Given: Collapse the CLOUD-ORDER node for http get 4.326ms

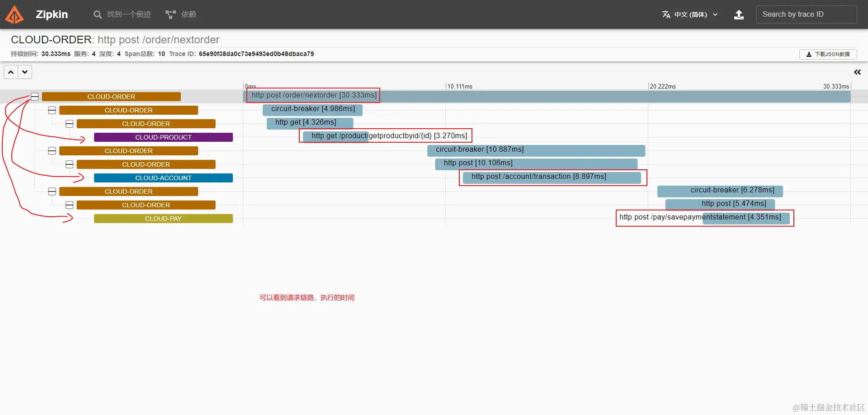Looking at the screenshot, I should (x=69, y=124).
